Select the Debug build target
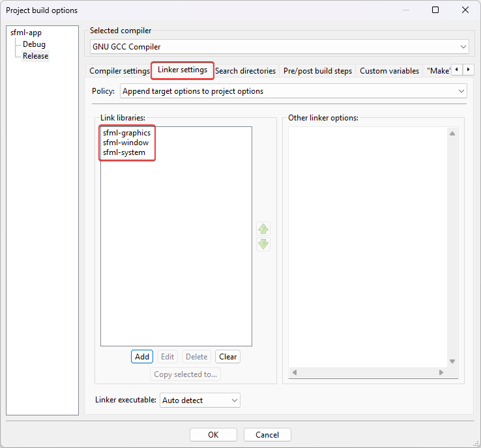 tap(34, 44)
